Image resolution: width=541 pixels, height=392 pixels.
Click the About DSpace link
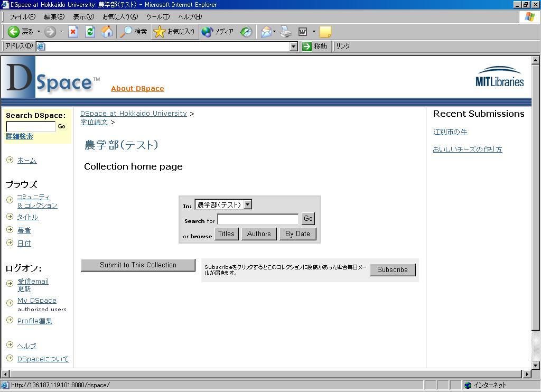pos(138,89)
